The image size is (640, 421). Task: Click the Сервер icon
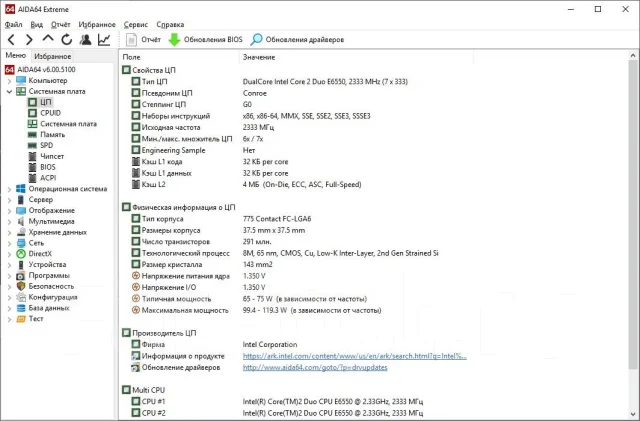tap(21, 200)
